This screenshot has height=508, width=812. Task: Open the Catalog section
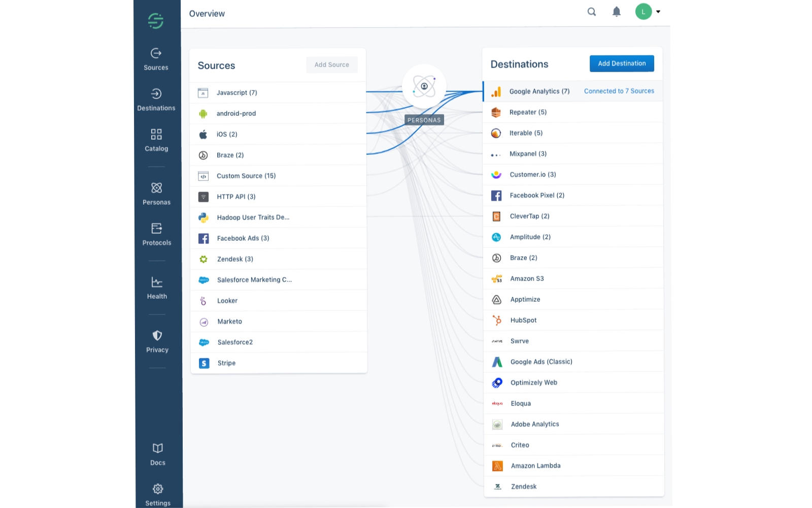(x=156, y=140)
